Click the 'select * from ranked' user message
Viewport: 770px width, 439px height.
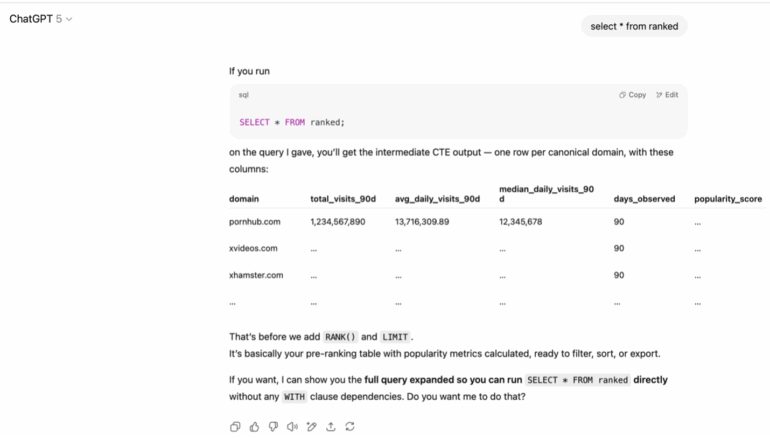[x=634, y=26]
